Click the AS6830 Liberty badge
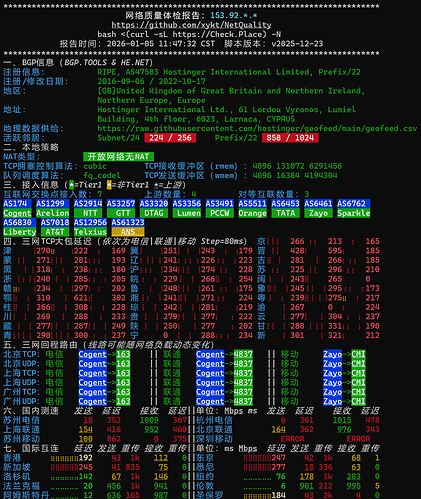The width and height of the screenshot is (421, 499). (x=20, y=227)
